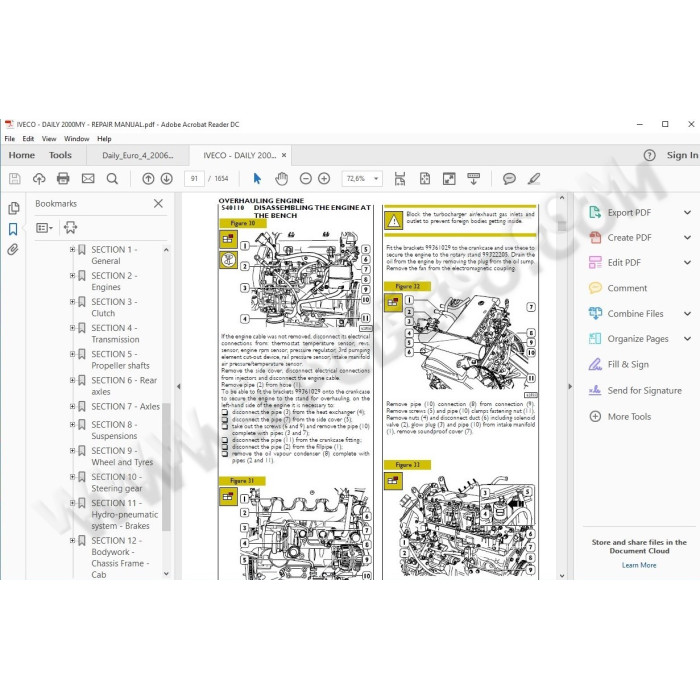This screenshot has height=700, width=700.
Task: Expand the Create PDF chevron
Action: [x=688, y=238]
